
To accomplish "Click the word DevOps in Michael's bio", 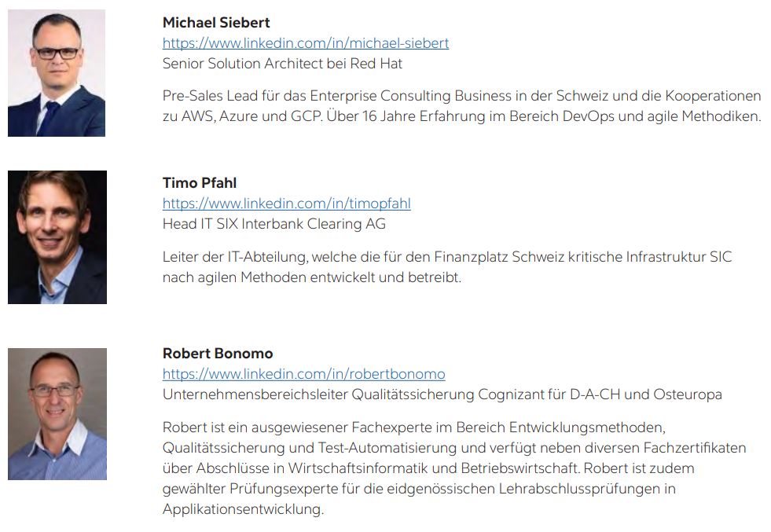I will (588, 116).
